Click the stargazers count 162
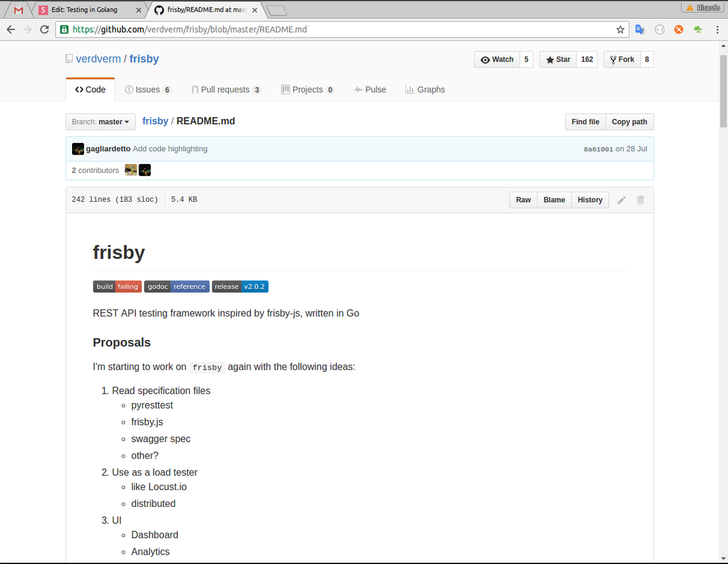728x564 pixels. [587, 60]
